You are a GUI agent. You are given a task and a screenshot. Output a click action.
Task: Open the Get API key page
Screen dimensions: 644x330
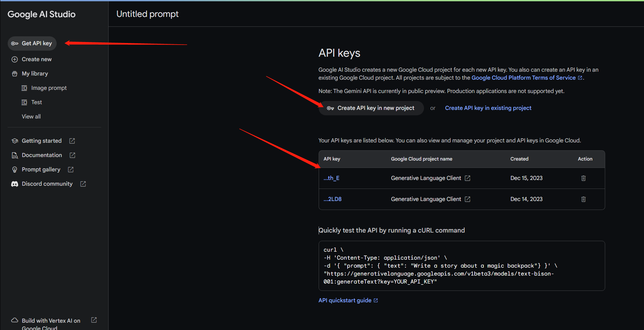(32, 43)
